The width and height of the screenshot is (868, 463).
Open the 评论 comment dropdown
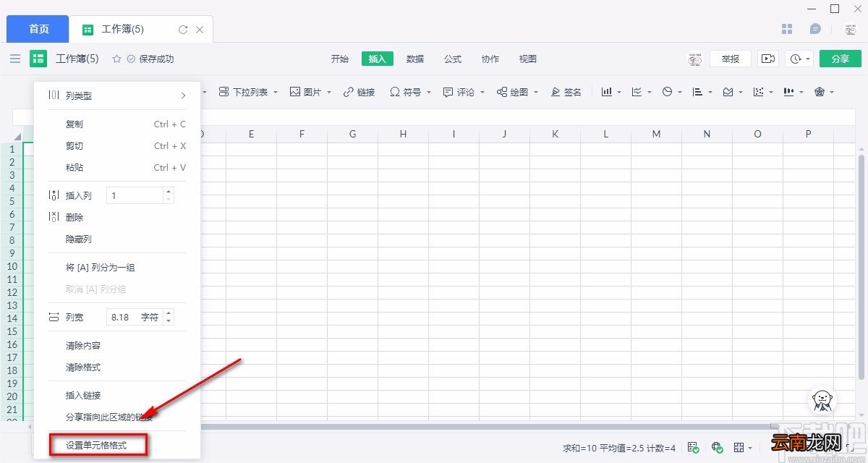[x=464, y=92]
